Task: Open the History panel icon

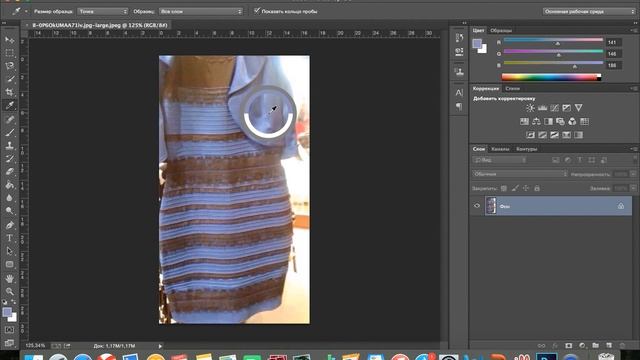Action: (459, 38)
